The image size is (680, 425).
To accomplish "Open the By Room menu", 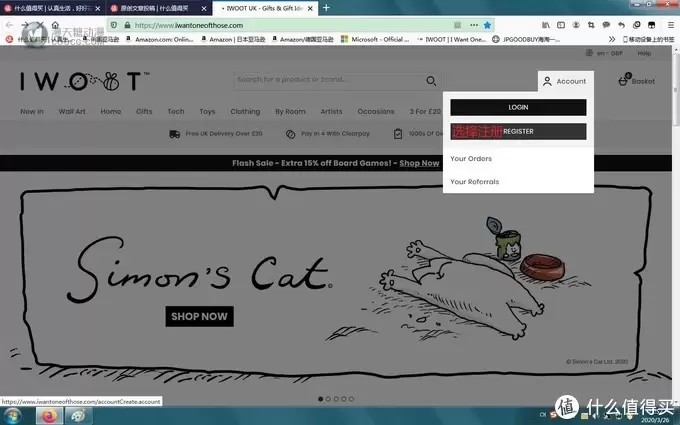I will (290, 111).
